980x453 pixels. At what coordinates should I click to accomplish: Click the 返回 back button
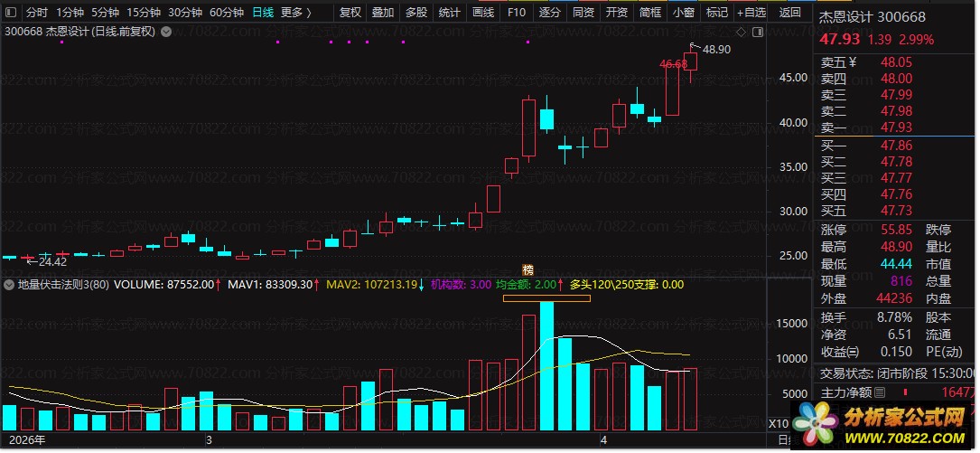tap(790, 12)
